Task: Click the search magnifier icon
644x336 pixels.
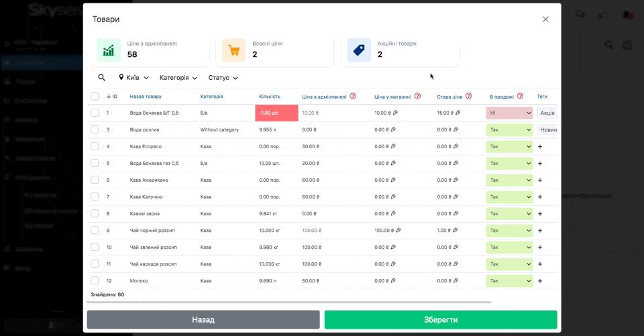Action: [102, 78]
